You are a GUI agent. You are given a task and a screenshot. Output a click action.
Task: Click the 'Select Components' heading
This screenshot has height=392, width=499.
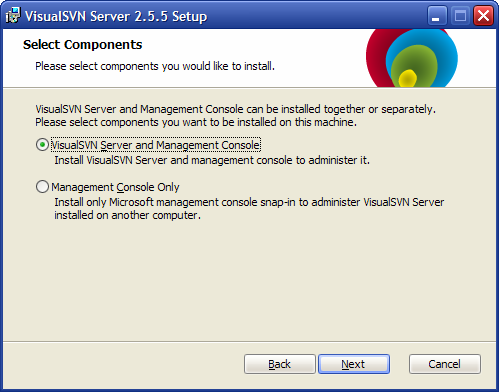click(x=83, y=45)
